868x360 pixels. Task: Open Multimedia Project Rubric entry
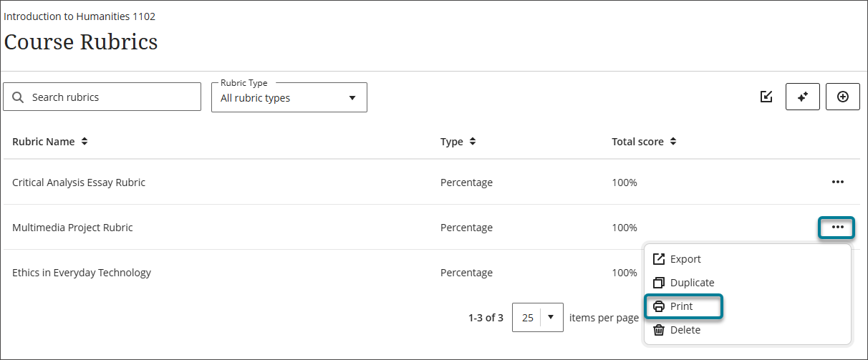[72, 228]
